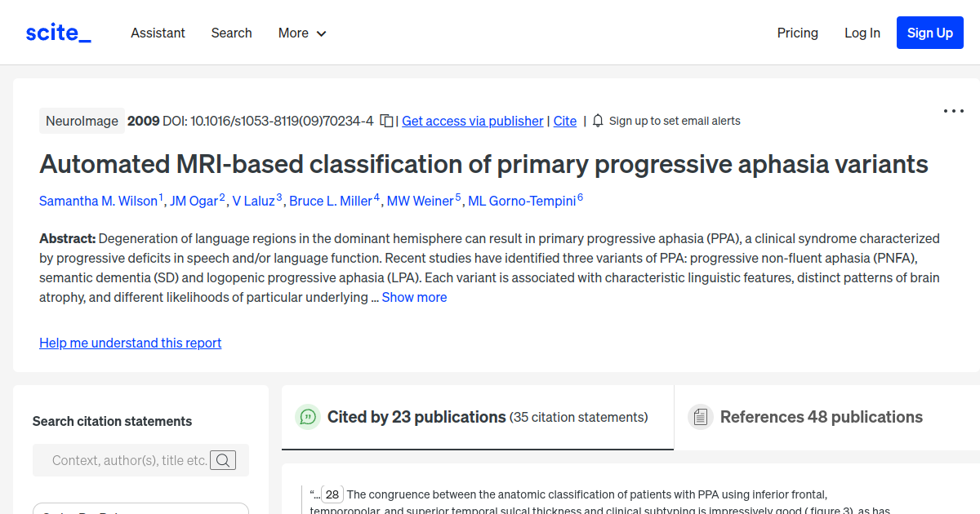Screen dimensions: 980x514
Task: Click the bell icon for email alerts
Action: 597,120
